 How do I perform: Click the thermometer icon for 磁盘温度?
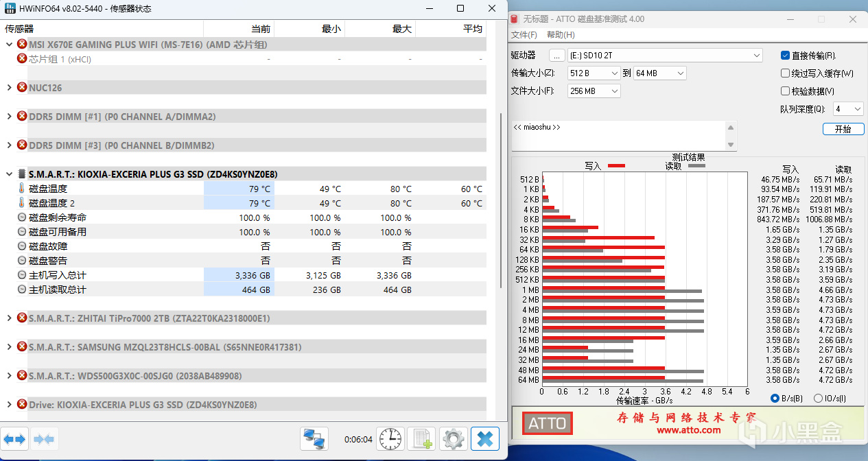click(x=22, y=189)
